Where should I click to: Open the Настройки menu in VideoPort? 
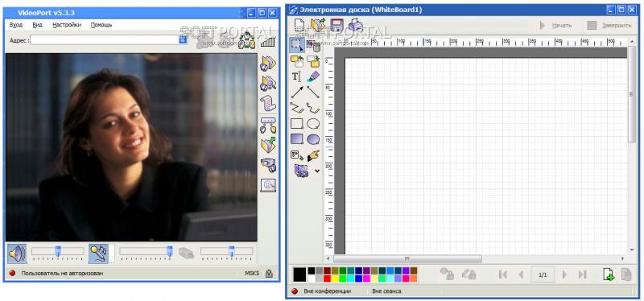coord(67,25)
